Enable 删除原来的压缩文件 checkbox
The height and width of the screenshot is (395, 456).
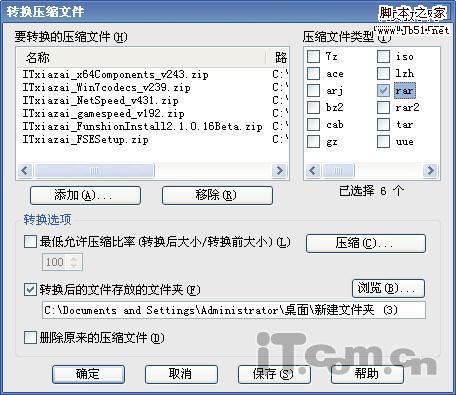(30, 338)
